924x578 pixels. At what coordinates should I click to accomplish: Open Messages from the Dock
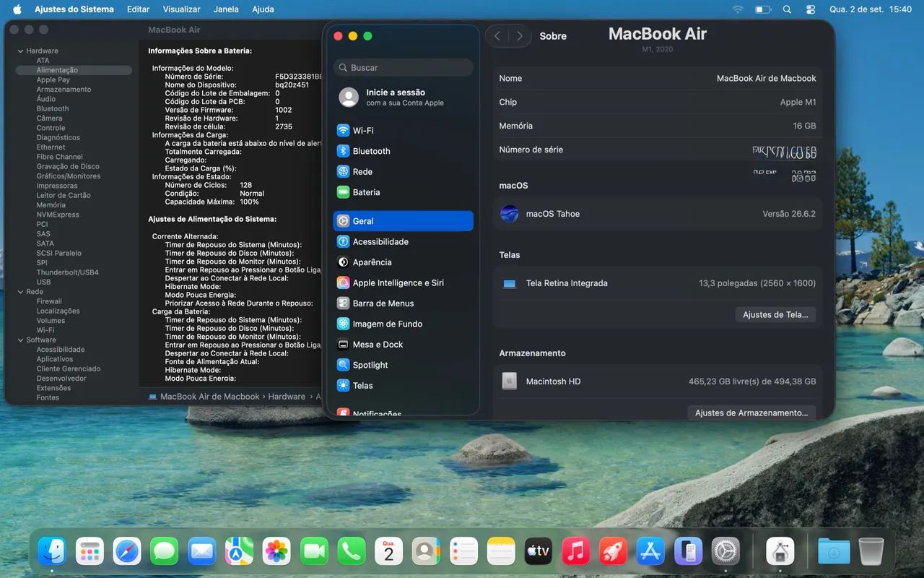165,553
